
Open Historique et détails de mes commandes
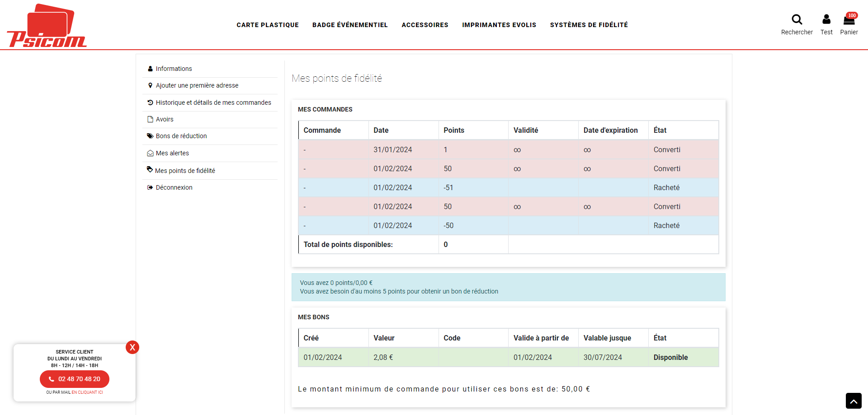[213, 103]
